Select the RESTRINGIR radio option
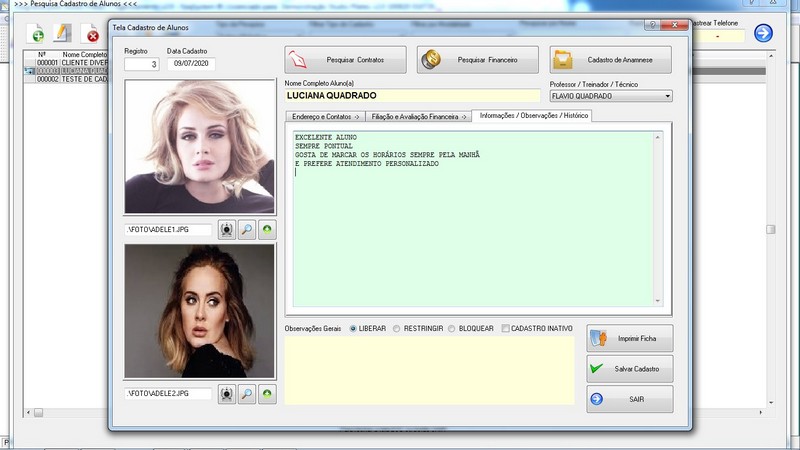This screenshot has width=800, height=450. 396,329
